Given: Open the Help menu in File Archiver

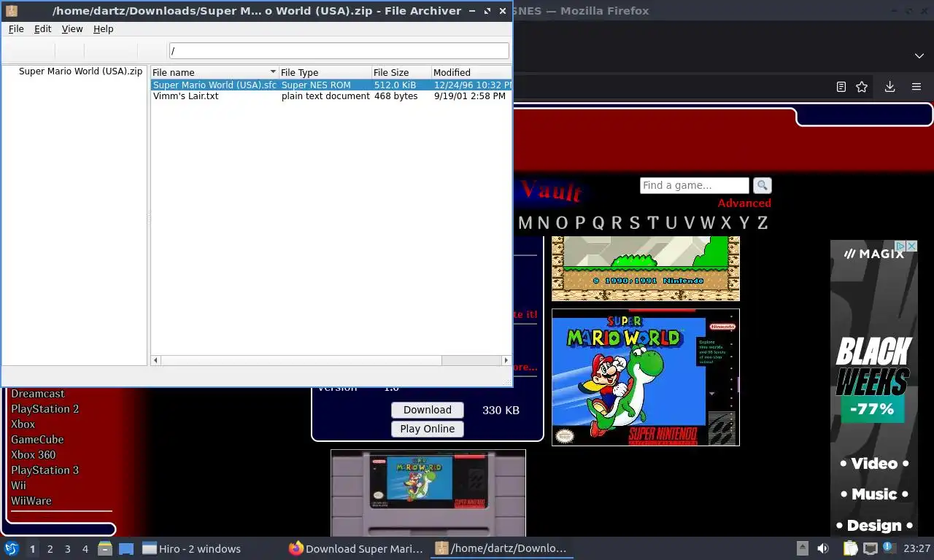Looking at the screenshot, I should pos(104,28).
